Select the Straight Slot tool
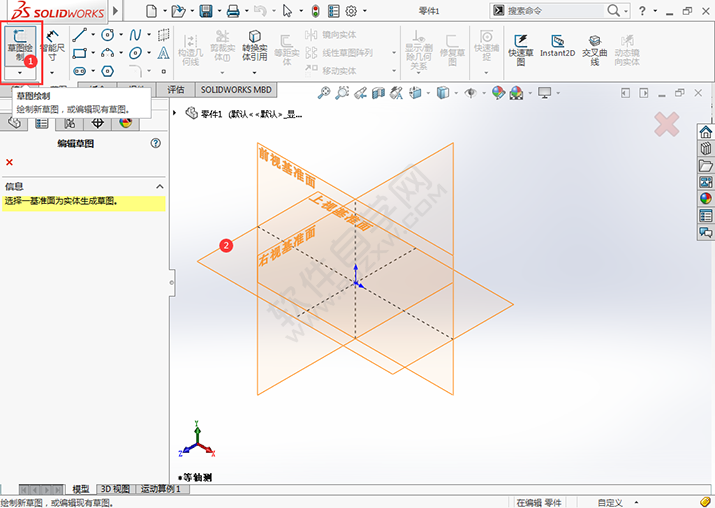This screenshot has width=715, height=508. (x=80, y=71)
